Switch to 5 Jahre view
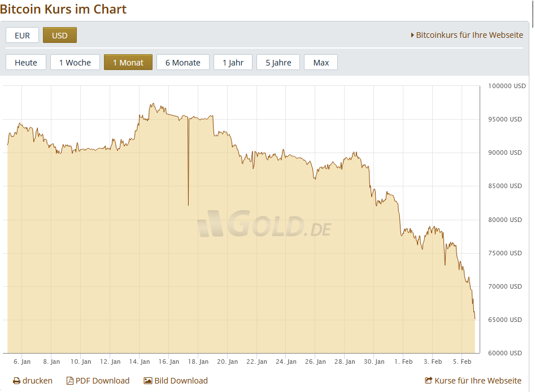Screen dimensions: 535x392 pos(279,63)
